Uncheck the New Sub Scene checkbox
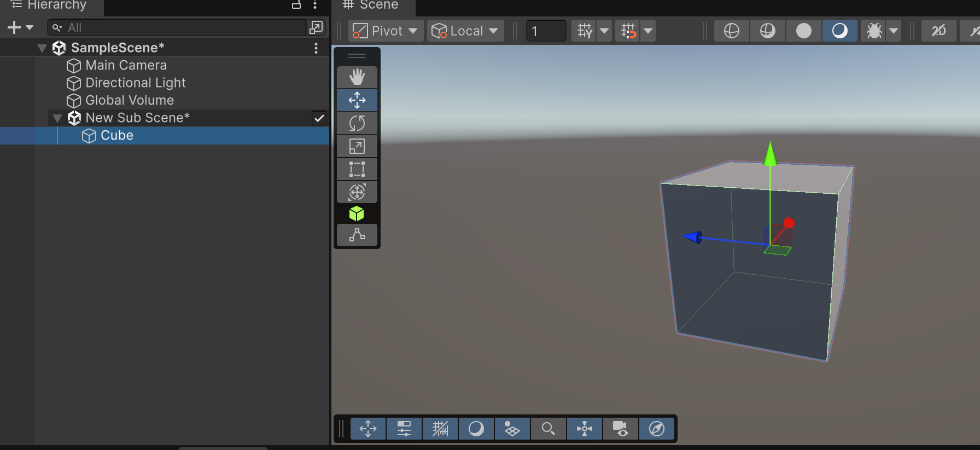Viewport: 980px width, 450px height. (x=319, y=118)
